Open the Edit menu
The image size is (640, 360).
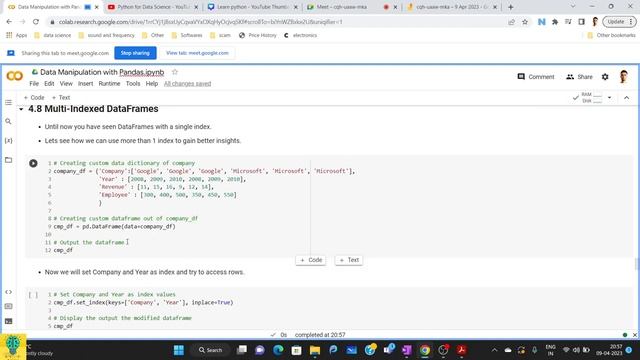pos(49,84)
